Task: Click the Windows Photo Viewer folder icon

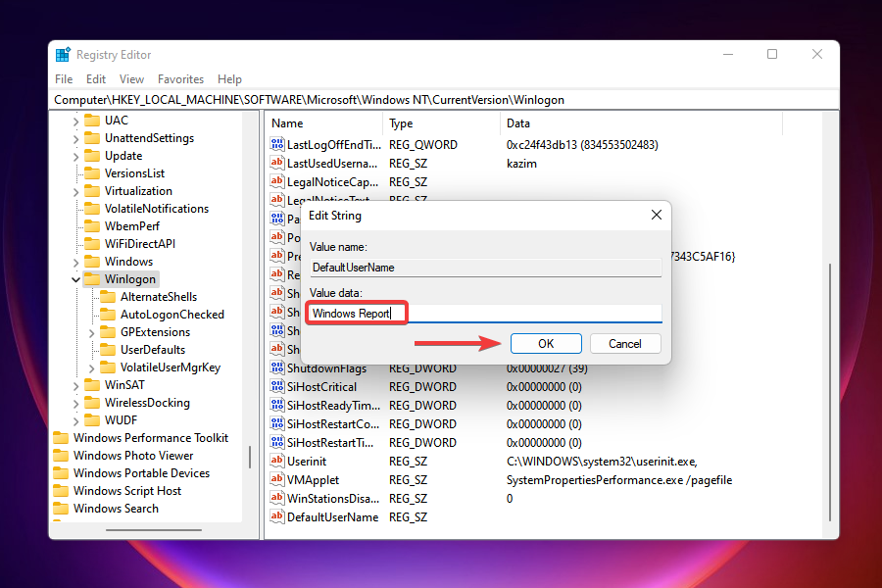Action: pyautogui.click(x=61, y=455)
